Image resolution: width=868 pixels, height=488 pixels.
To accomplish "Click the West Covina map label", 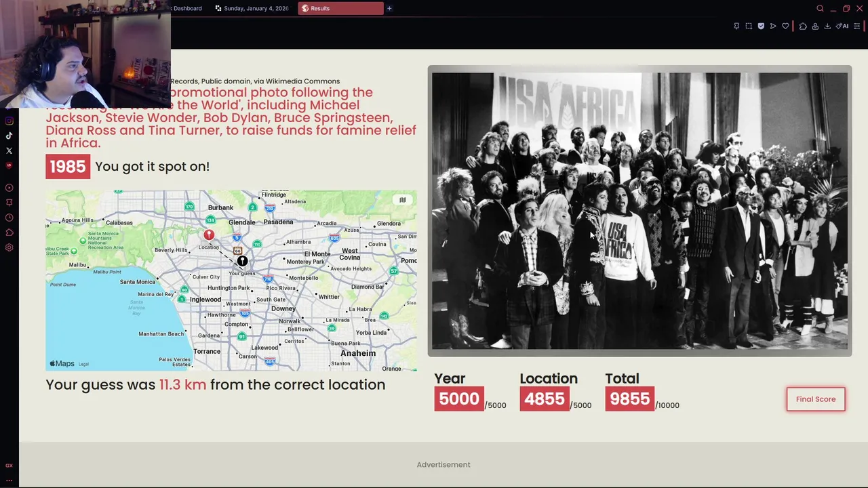I will (x=350, y=254).
